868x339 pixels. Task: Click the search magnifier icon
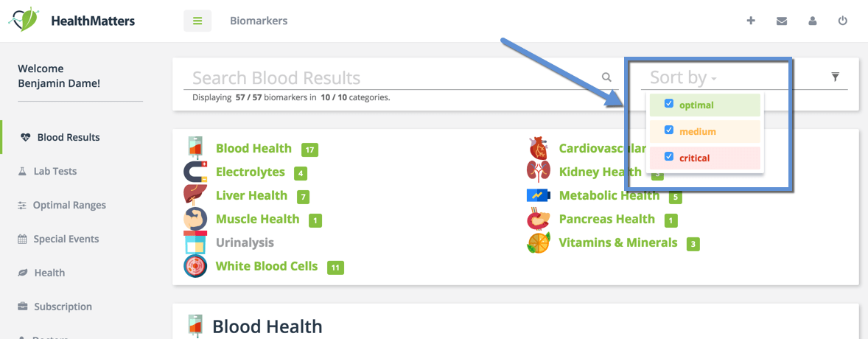coord(606,77)
